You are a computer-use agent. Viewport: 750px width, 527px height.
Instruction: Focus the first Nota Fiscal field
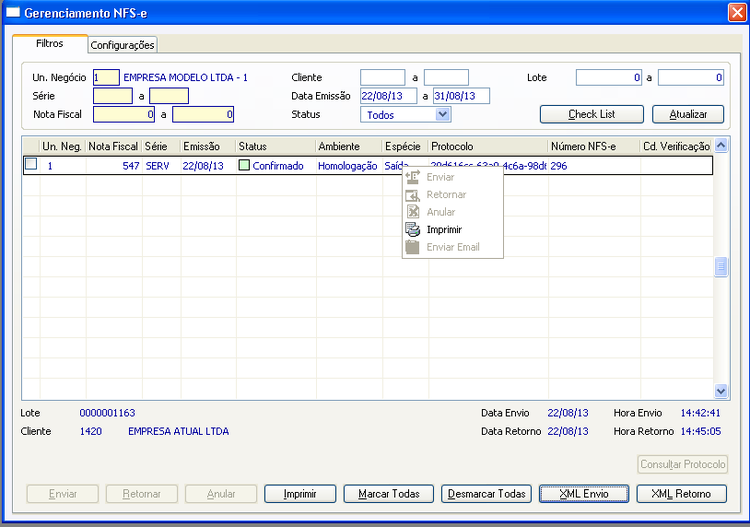pos(124,114)
